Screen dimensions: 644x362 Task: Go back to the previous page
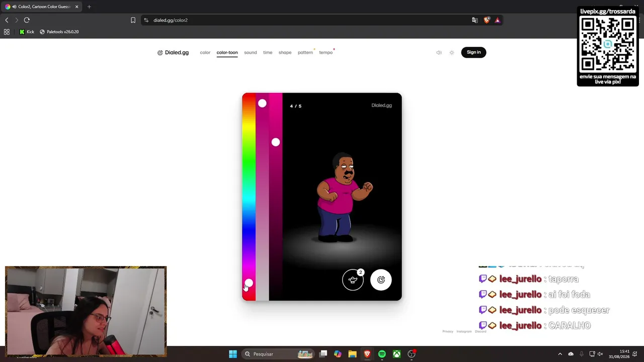[x=7, y=20]
